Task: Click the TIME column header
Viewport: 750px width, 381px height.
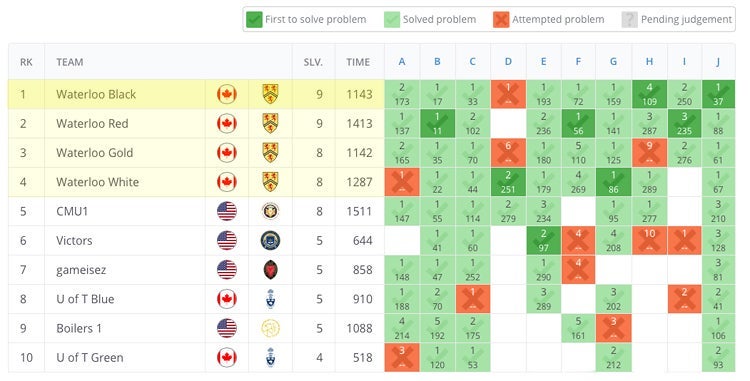Action: (358, 62)
